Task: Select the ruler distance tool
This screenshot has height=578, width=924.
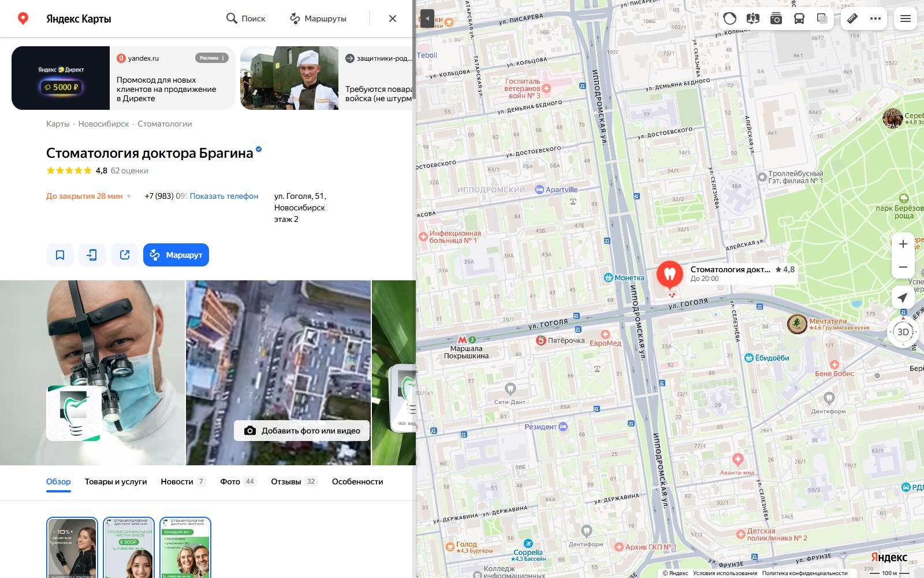Action: [x=852, y=18]
